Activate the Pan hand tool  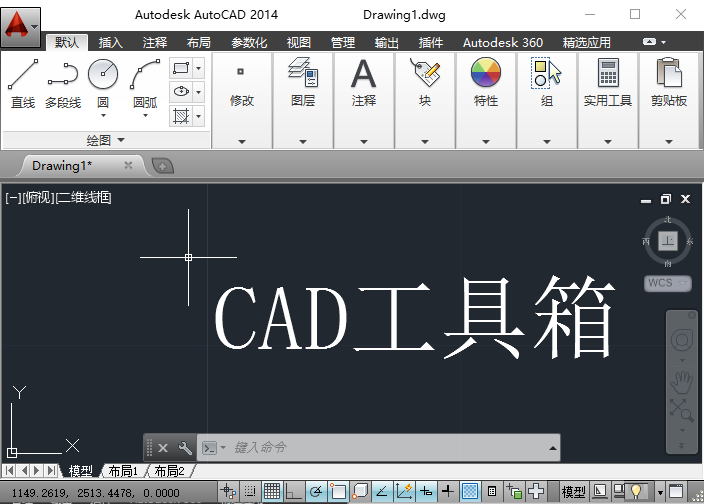[682, 381]
